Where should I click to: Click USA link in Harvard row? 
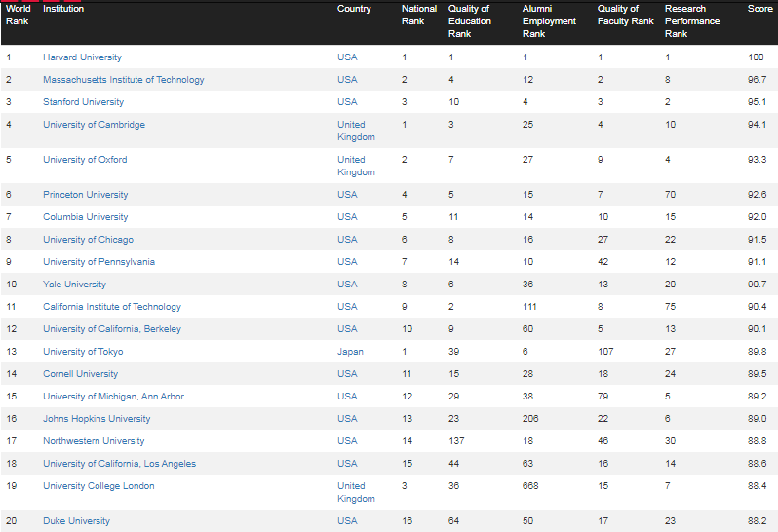pos(347,57)
